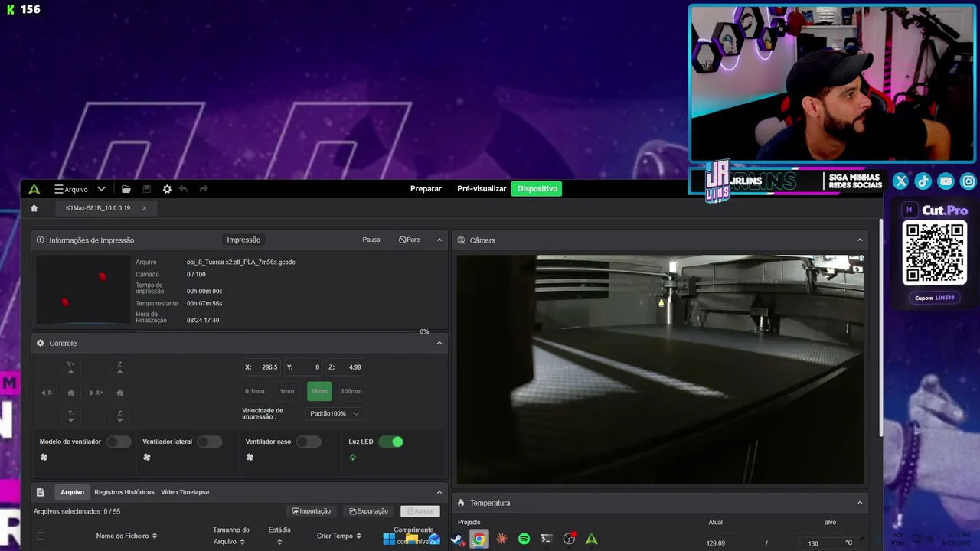980x551 pixels.
Task: Click the TikTok icon in stream overlay
Action: [x=923, y=181]
